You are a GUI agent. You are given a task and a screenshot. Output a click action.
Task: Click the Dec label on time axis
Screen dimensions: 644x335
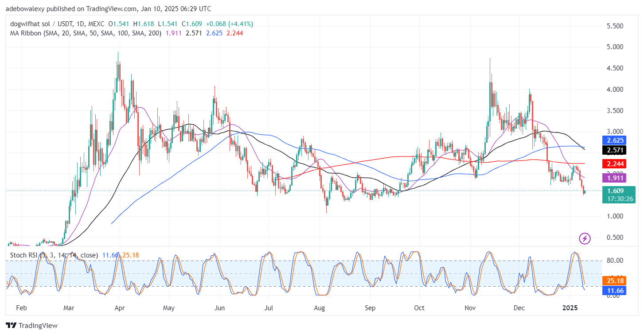pyautogui.click(x=520, y=307)
